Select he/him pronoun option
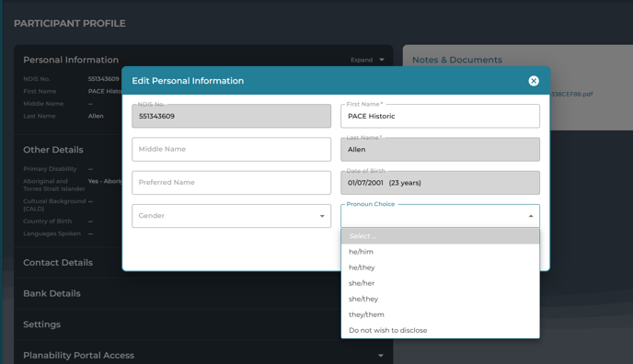 tap(440, 252)
